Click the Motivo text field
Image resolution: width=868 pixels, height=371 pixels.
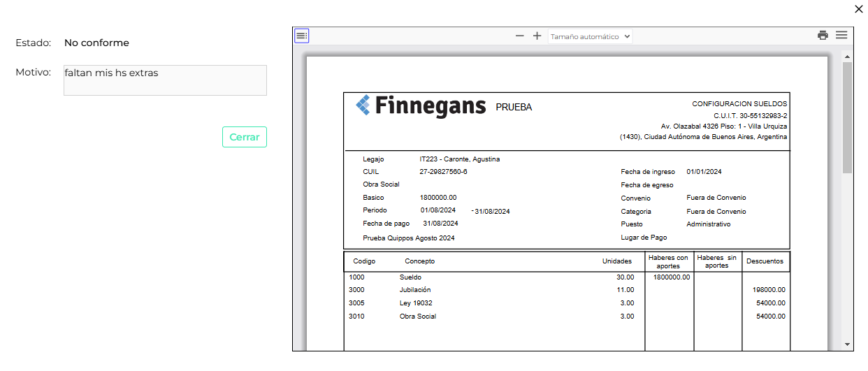pos(165,80)
